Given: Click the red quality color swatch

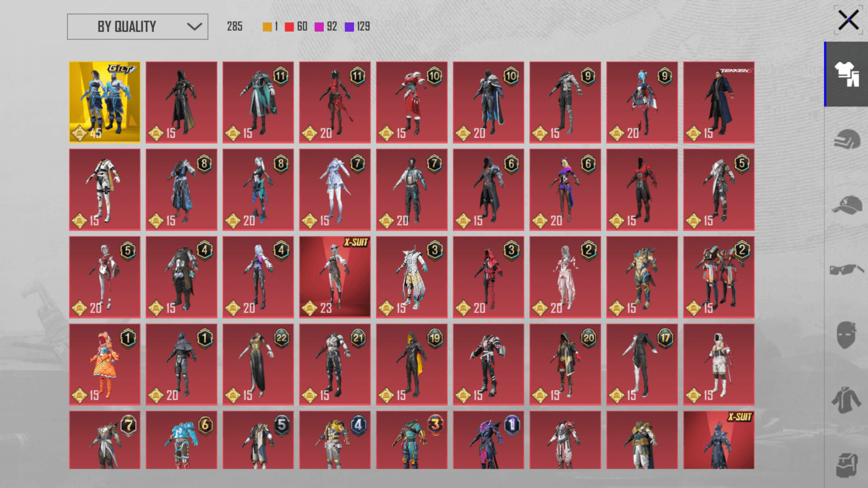Looking at the screenshot, I should (289, 27).
